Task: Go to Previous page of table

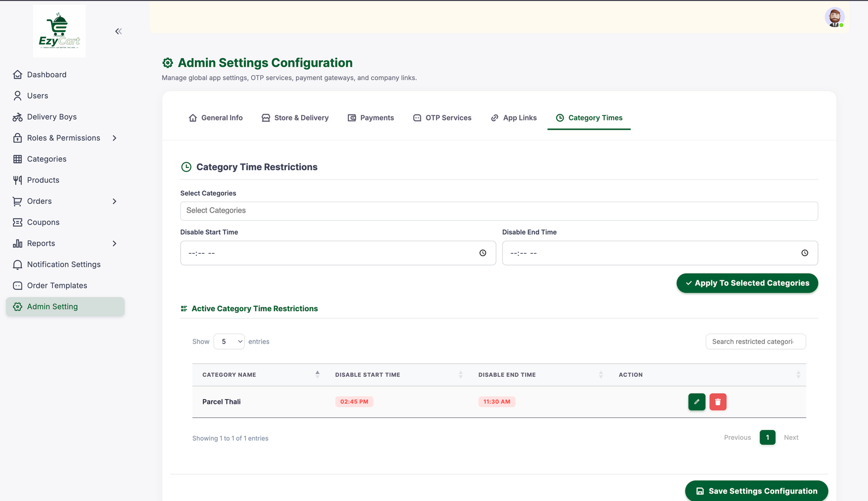Action: (738, 438)
